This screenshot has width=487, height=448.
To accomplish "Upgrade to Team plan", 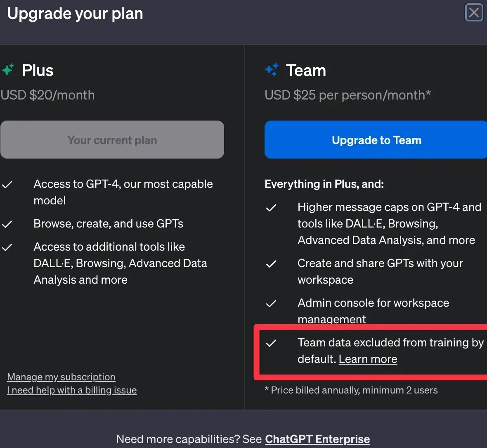I will point(376,140).
